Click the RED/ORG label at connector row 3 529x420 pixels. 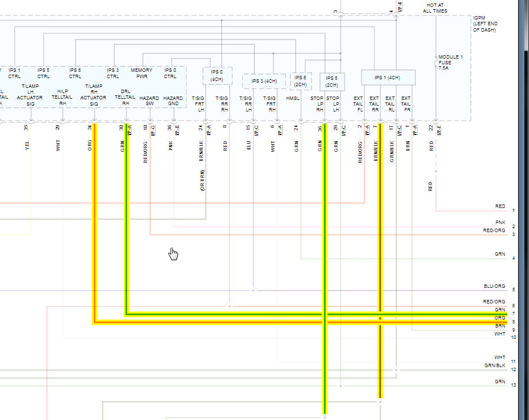(x=495, y=230)
